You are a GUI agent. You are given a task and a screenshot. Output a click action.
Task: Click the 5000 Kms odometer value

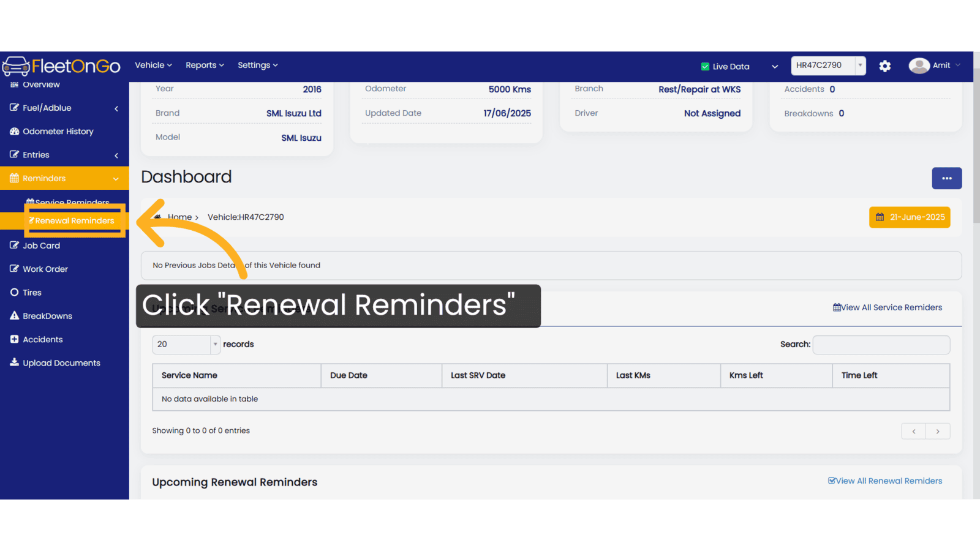510,89
